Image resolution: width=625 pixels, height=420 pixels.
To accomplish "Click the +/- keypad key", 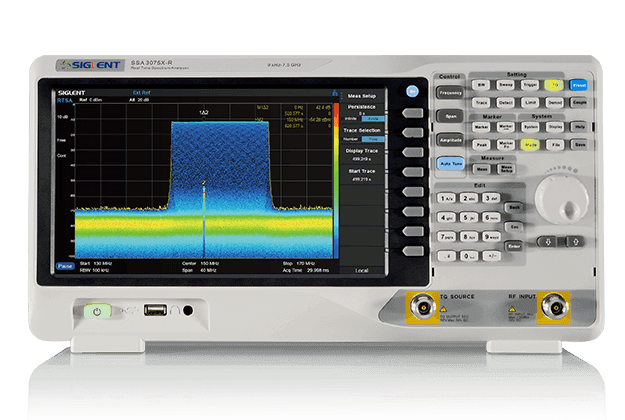I will (x=491, y=256).
